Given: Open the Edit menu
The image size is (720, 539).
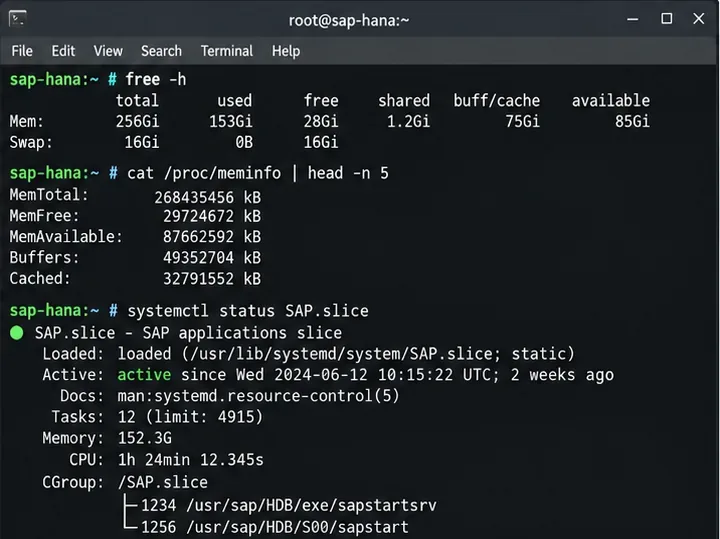Looking at the screenshot, I should [x=63, y=51].
